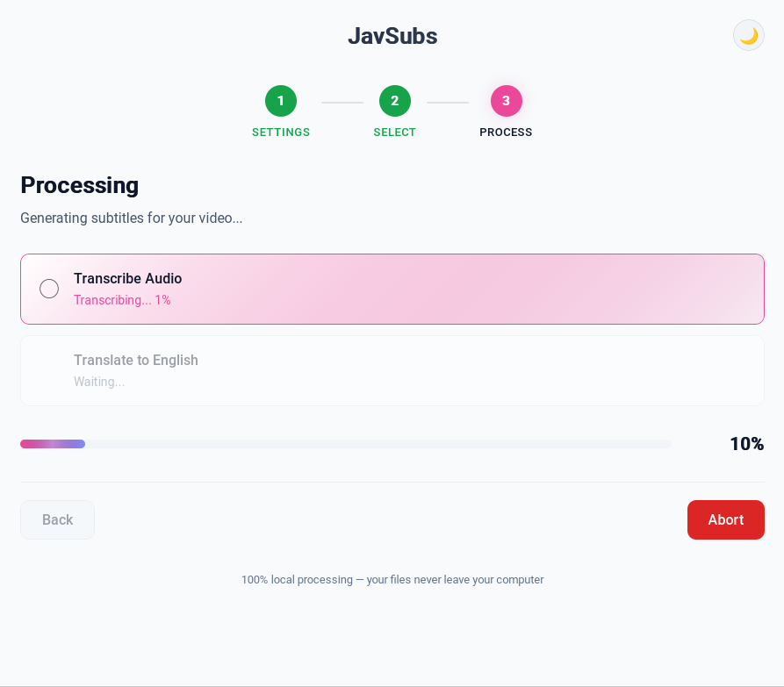This screenshot has width=784, height=687.
Task: Toggle dark mode with the moon icon
Action: (748, 35)
